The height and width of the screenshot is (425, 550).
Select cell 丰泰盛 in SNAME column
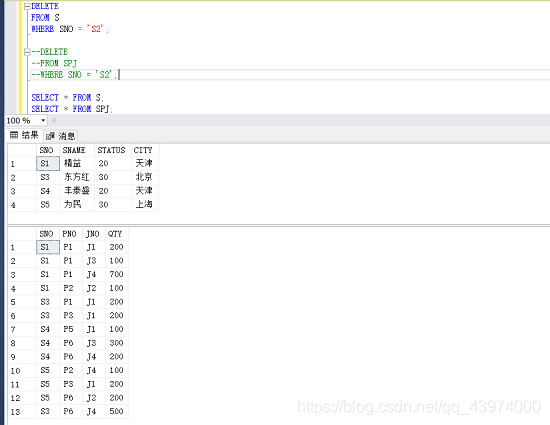click(x=77, y=191)
